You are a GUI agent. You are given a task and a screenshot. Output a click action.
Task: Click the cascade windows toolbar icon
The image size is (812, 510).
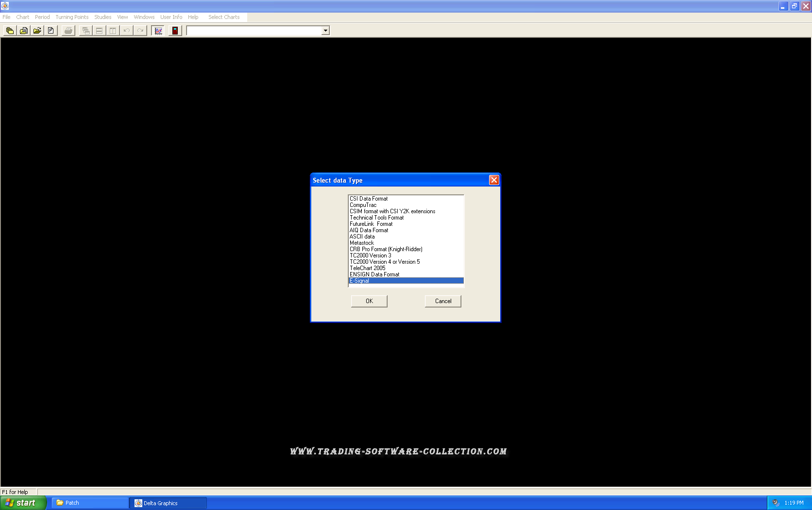(x=85, y=31)
